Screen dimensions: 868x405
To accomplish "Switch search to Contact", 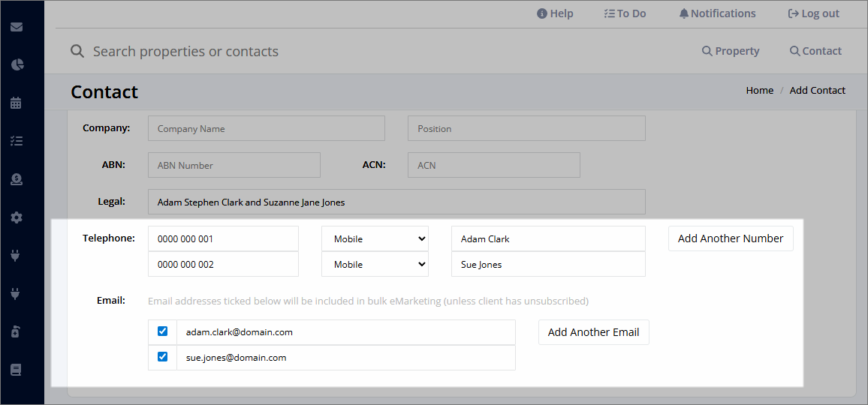I will 815,51.
